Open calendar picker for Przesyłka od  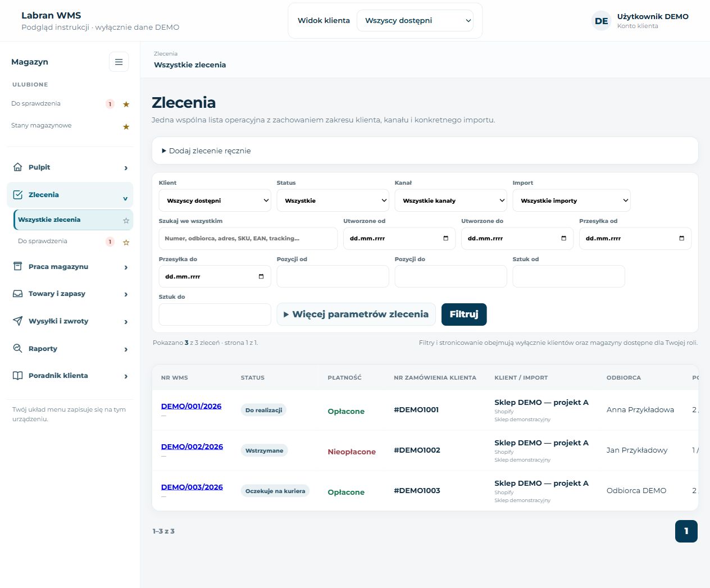682,238
